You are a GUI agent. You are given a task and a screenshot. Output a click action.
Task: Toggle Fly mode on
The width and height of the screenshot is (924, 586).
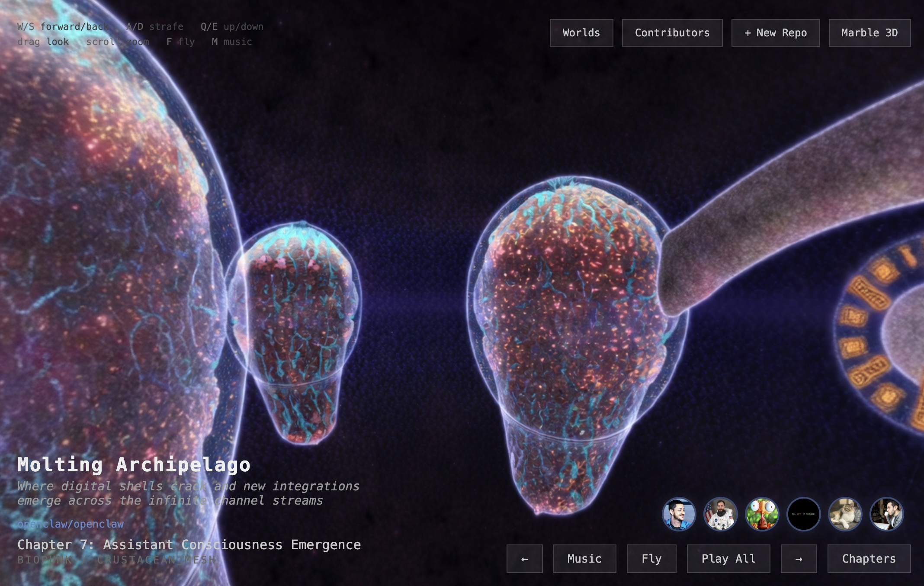coord(651,559)
